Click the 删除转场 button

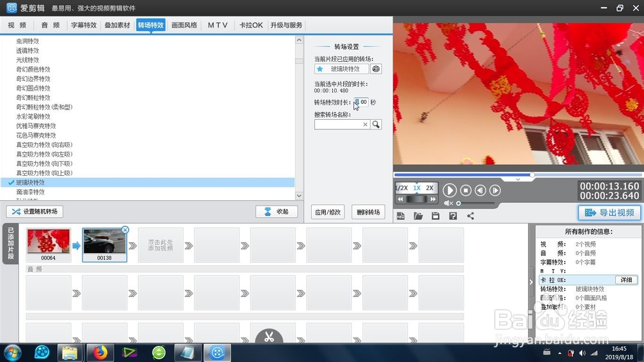[368, 212]
